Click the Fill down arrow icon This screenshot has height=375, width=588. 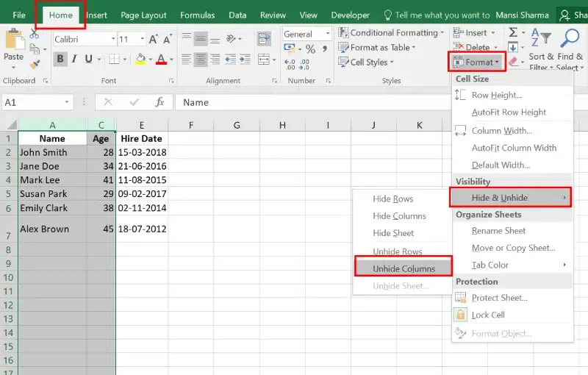(x=513, y=47)
